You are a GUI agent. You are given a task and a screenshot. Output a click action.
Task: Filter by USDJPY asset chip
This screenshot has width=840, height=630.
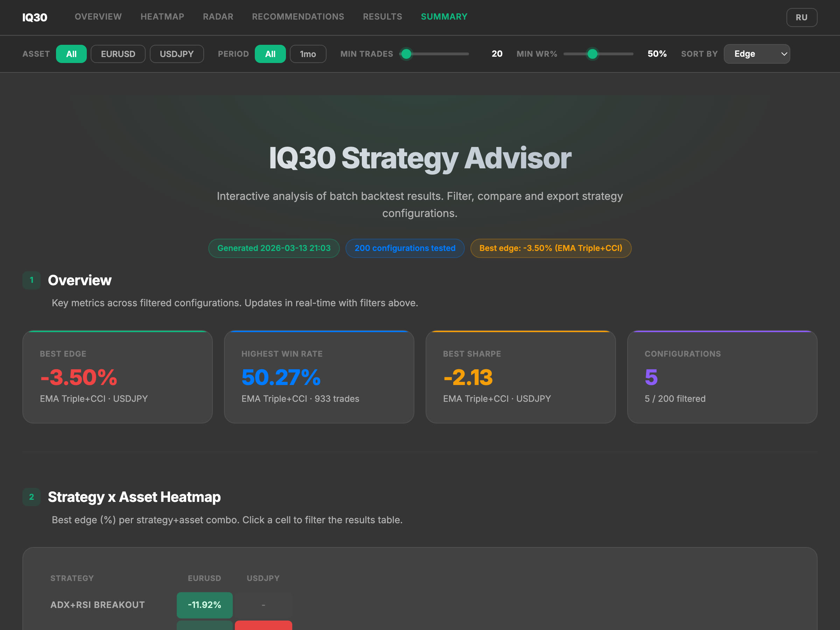pyautogui.click(x=177, y=54)
